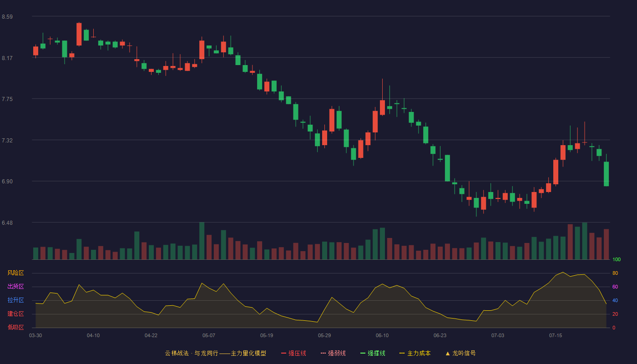637x364 pixels.
Task: Click the 40 indicator axis value
Action: (x=615, y=300)
